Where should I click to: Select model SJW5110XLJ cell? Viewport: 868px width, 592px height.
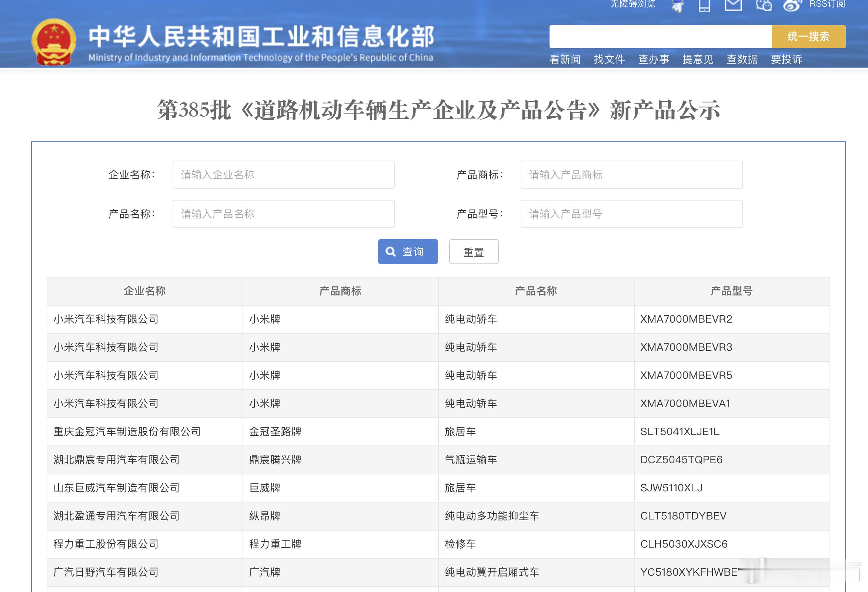pyautogui.click(x=731, y=488)
